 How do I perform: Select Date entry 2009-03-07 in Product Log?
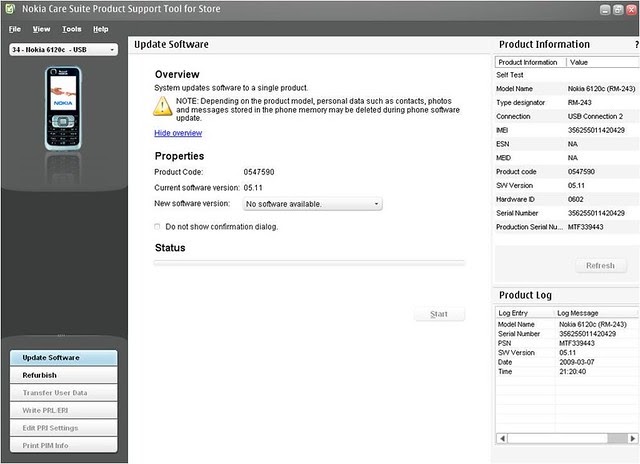click(x=567, y=362)
